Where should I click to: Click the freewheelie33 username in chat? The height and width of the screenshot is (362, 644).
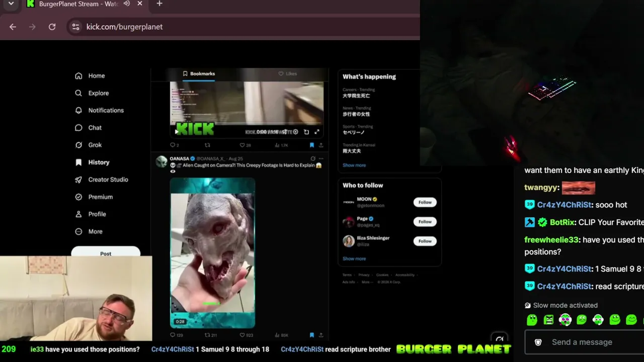(551, 240)
